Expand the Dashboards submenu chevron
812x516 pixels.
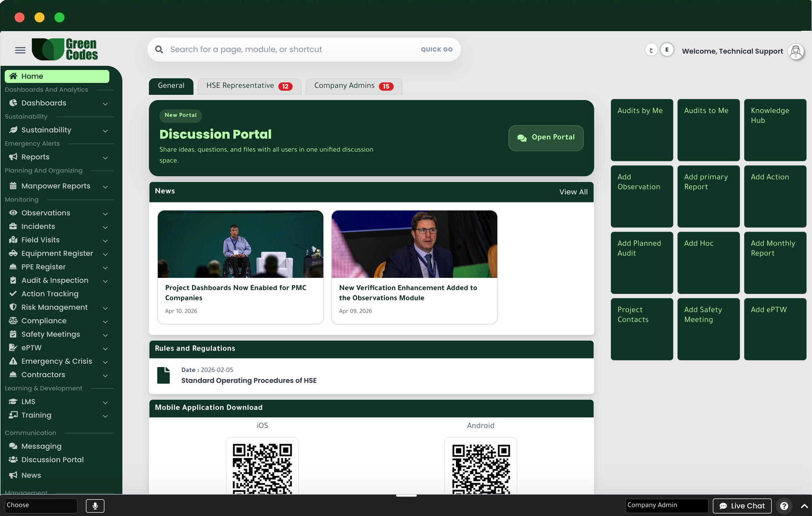pyautogui.click(x=105, y=104)
